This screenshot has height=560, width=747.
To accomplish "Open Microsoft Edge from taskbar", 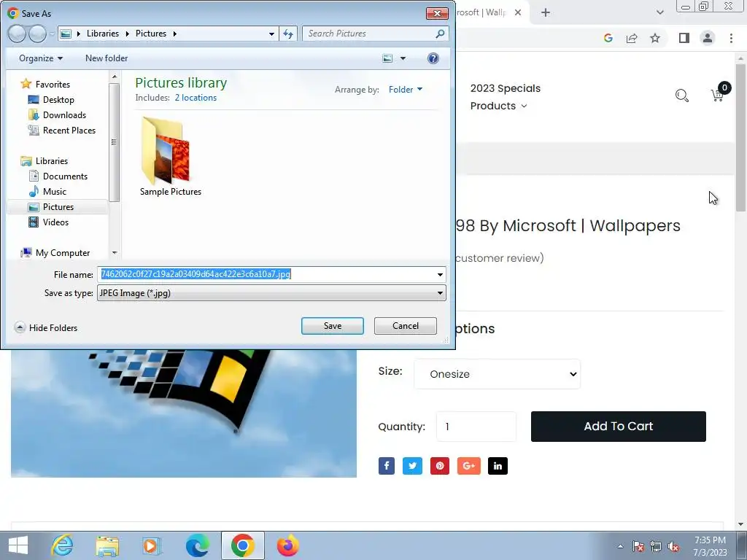I will pos(197,545).
